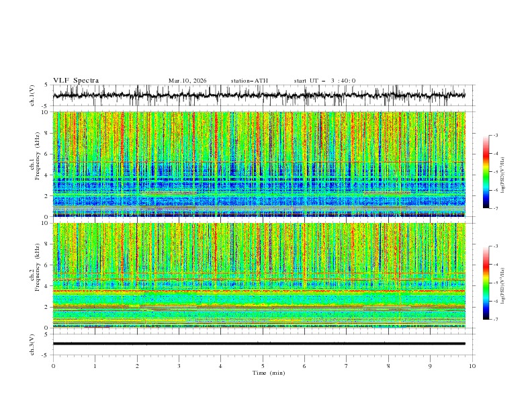Click the ch.1 voltage waveform trace
Viewport: 532px width, 411px height.
[x=259, y=95]
